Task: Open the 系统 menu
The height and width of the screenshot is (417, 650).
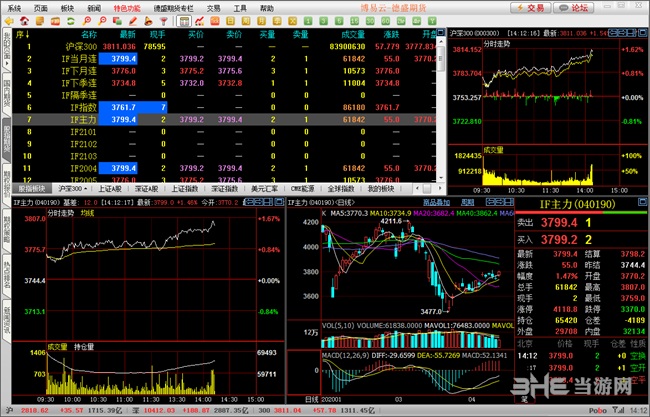Action: [x=14, y=8]
